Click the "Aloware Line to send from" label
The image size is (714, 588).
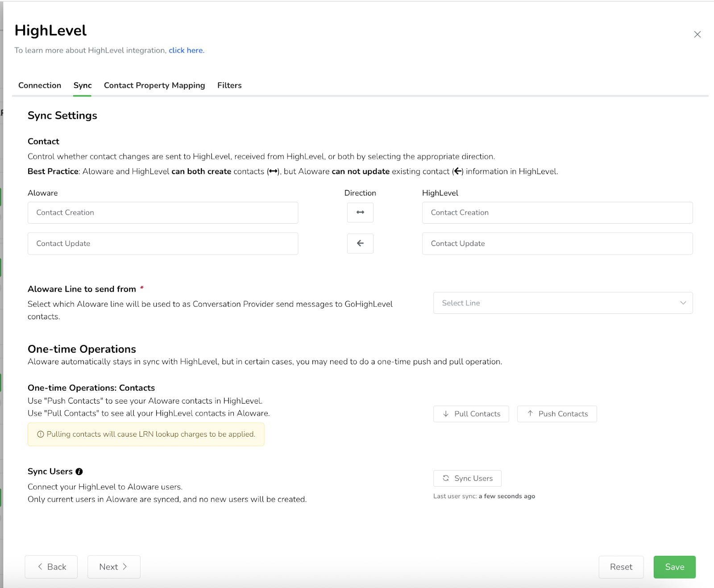pyautogui.click(x=82, y=289)
